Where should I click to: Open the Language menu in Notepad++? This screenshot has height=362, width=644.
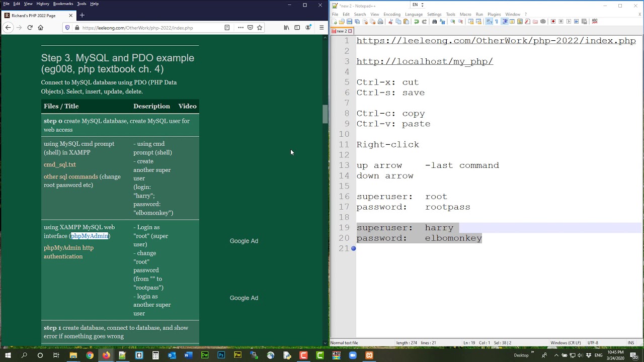[x=414, y=14]
